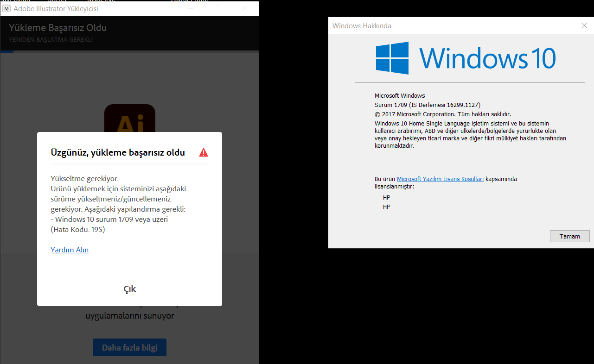
Task: Click the "YENİDEN BAŞLATMA GEREKLİ" subtitle
Action: (51, 40)
